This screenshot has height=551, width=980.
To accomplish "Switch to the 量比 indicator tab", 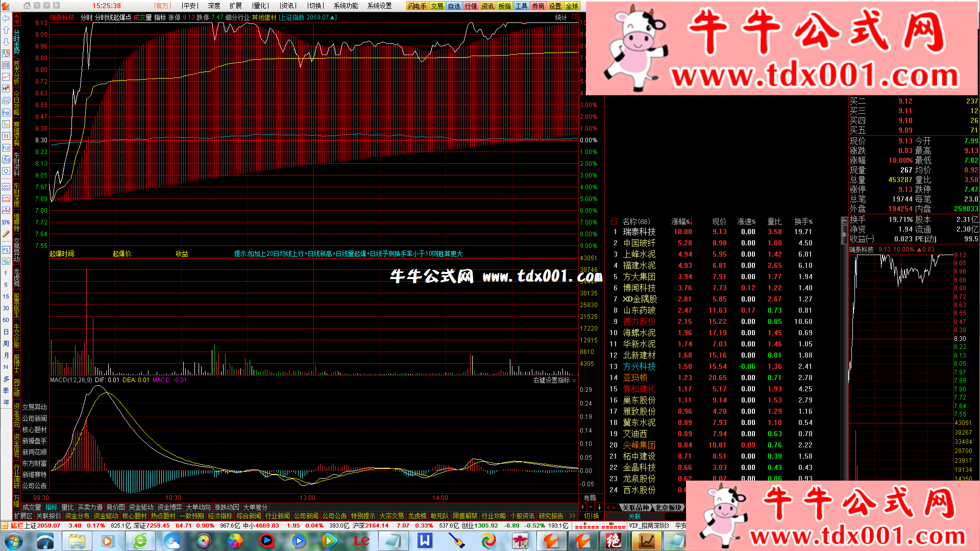I will [x=67, y=507].
